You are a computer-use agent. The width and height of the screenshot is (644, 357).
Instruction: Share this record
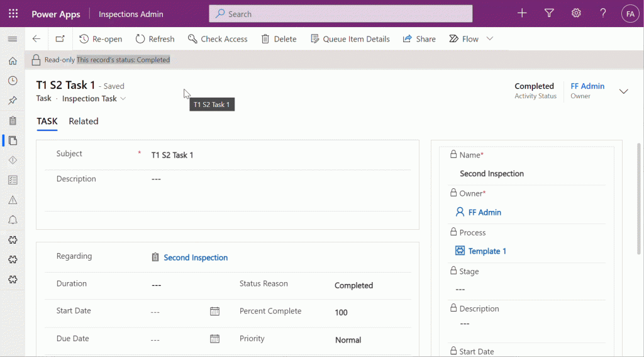tap(419, 38)
